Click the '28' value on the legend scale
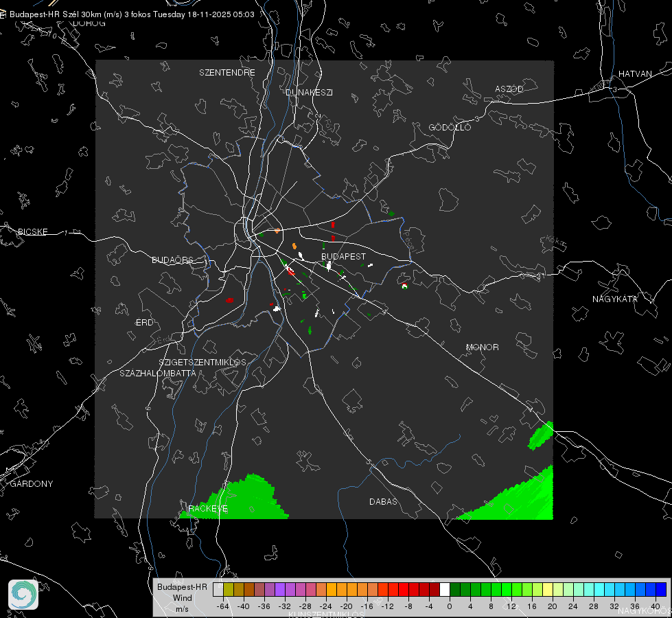This screenshot has height=618, width=672. pyautogui.click(x=594, y=606)
